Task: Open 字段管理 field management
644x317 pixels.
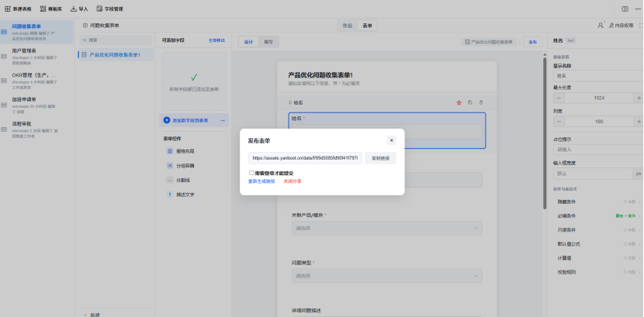Action: coord(109,9)
